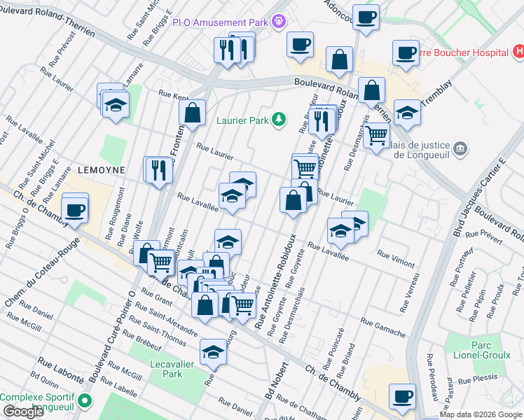The height and width of the screenshot is (420, 524).
Task: Click the shopping cart marker near Rue Wolfe
Action: tap(161, 265)
